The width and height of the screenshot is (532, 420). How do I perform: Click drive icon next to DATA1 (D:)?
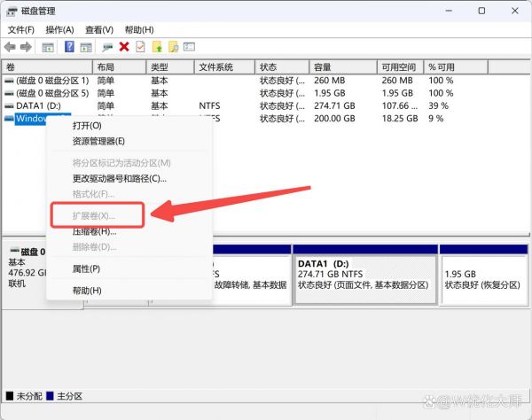pyautogui.click(x=9, y=106)
